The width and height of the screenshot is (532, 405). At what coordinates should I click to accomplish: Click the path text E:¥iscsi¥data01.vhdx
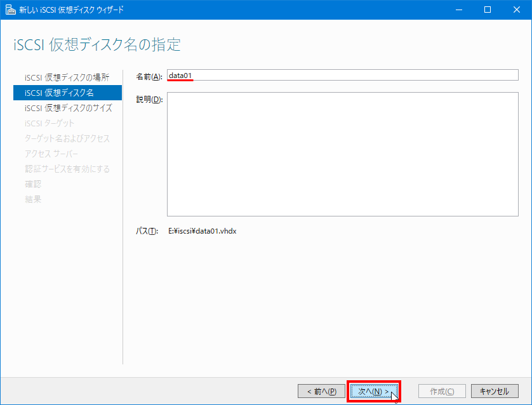click(202, 231)
